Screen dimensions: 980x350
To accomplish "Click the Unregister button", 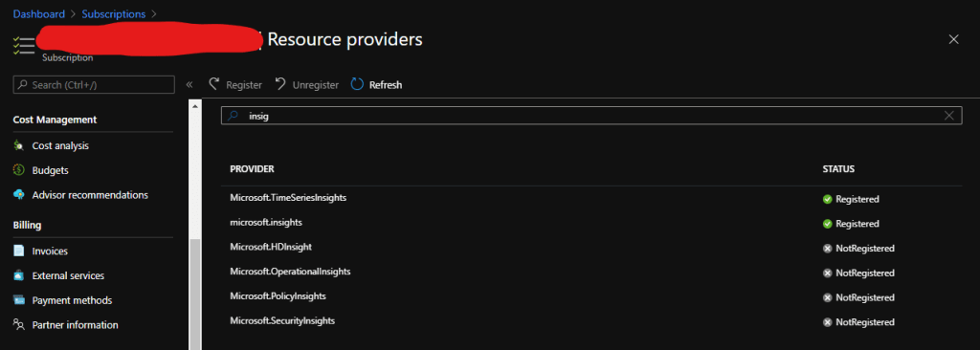I will [307, 84].
